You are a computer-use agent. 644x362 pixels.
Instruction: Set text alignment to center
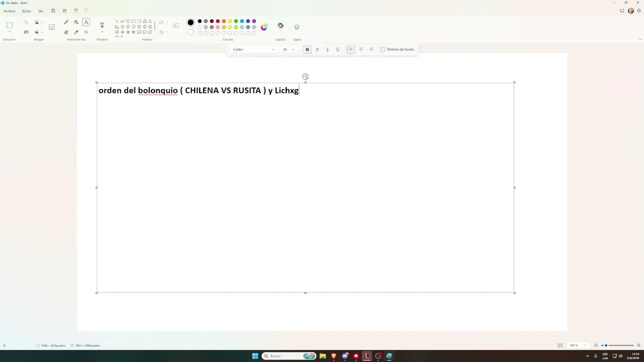(361, 49)
